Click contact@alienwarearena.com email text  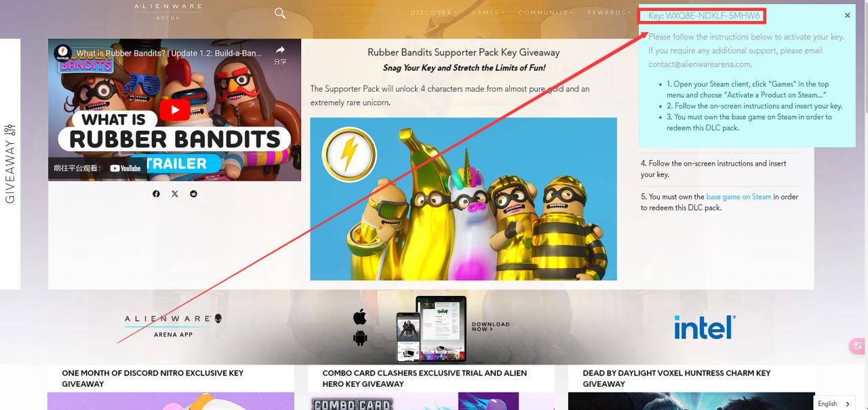699,64
